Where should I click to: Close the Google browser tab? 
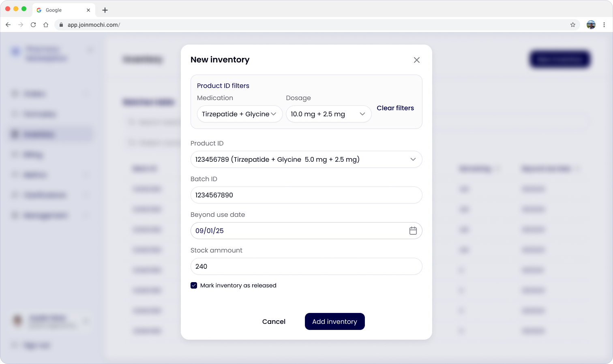pyautogui.click(x=88, y=10)
